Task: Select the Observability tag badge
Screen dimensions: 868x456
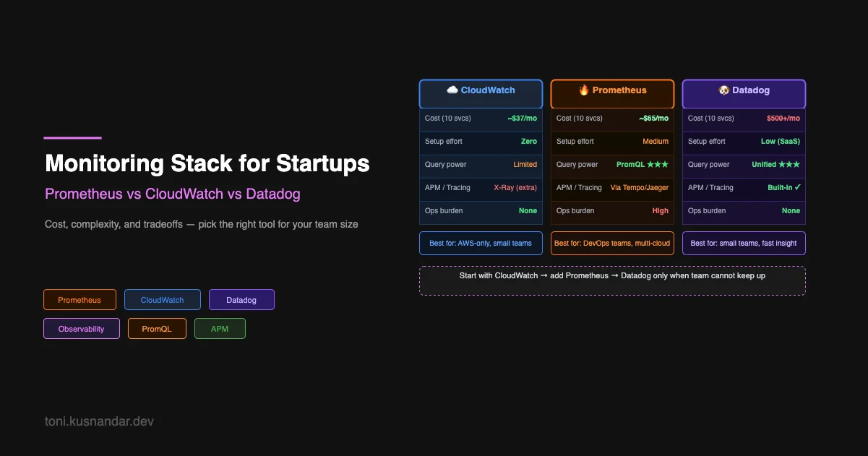Action: pos(82,329)
